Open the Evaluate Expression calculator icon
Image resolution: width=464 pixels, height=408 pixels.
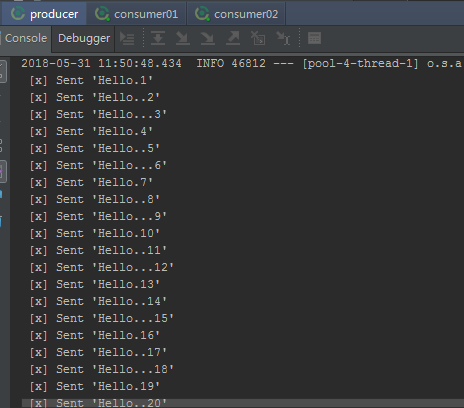[314, 38]
